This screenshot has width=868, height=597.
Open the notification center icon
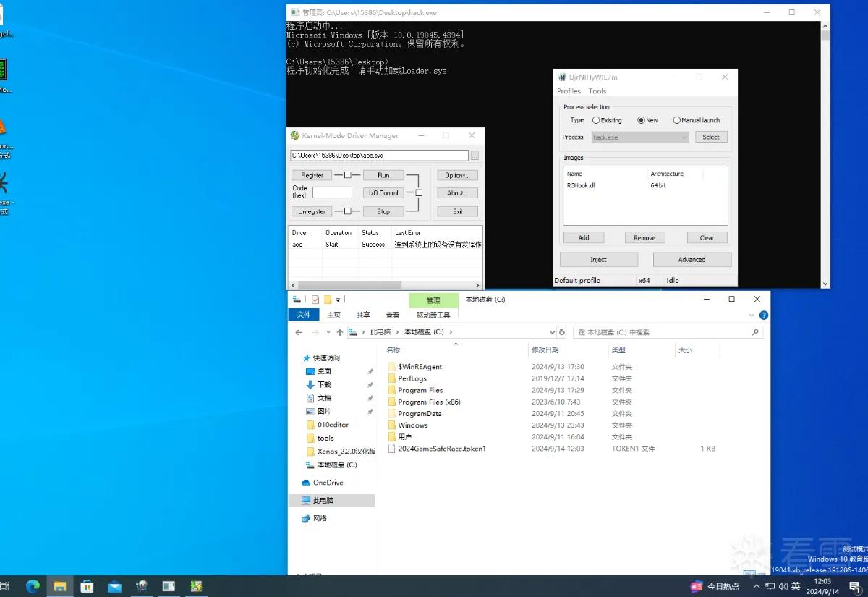[854, 586]
